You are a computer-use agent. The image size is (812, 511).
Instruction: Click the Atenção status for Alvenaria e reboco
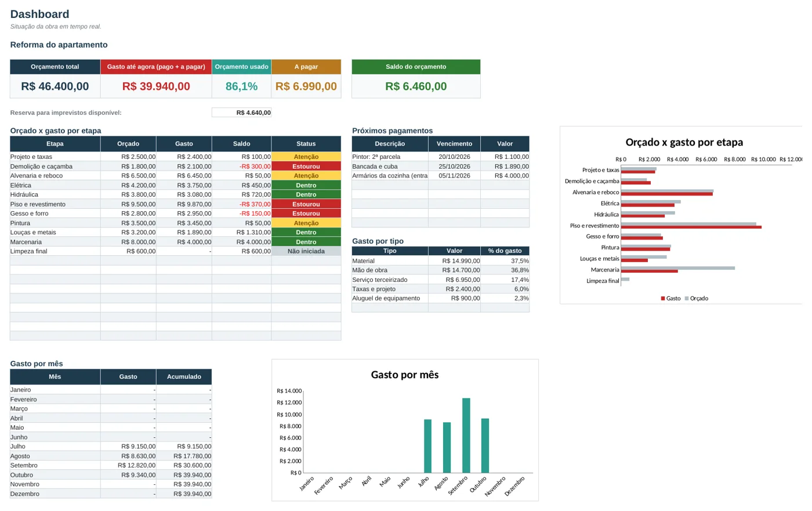pos(306,176)
